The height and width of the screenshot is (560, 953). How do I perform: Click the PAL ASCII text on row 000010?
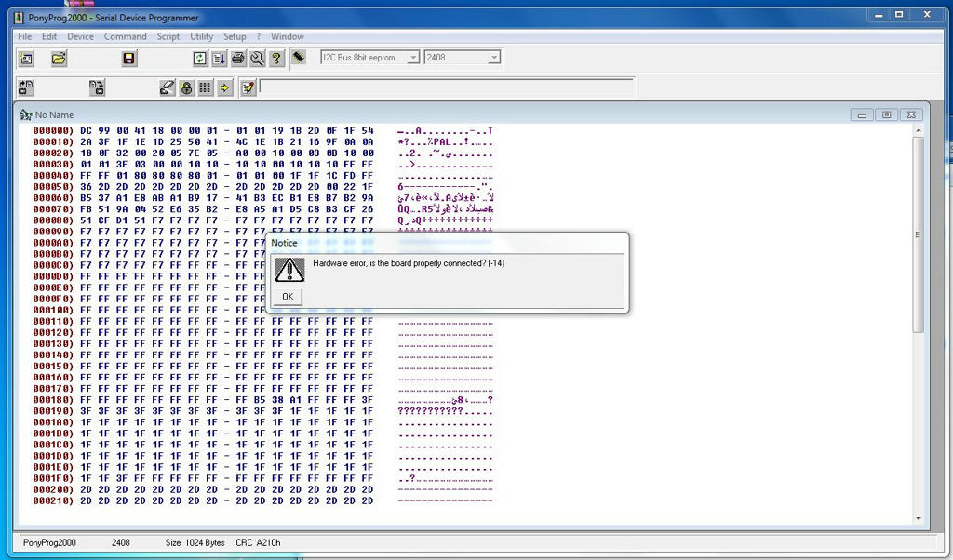(442, 141)
